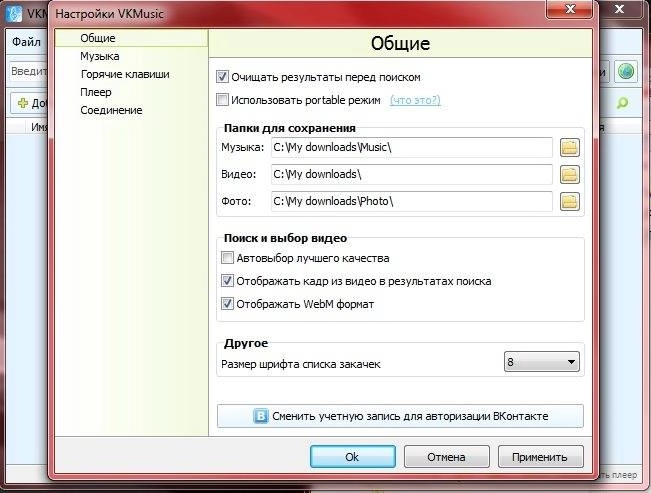Open Соединение settings section
651x493 pixels.
pyautogui.click(x=111, y=110)
